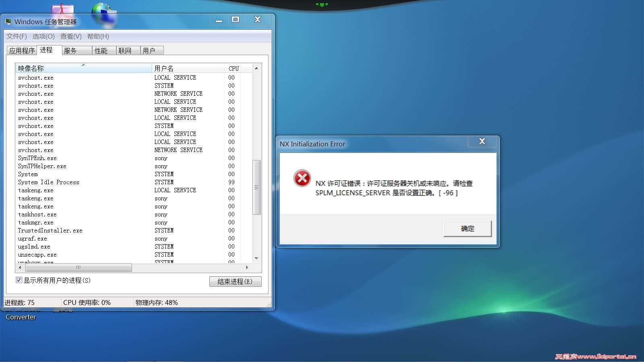Sort processes by 用户名 column header
644x362 pixels.
(x=188, y=68)
